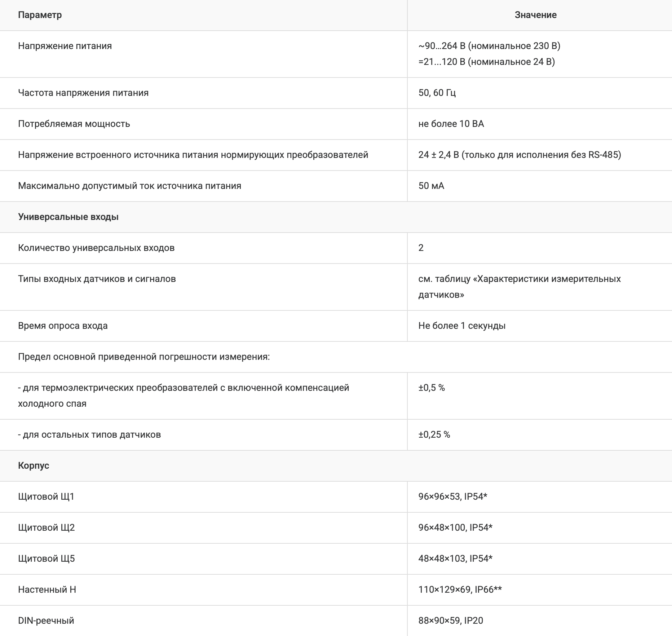Click the '±0,25 %' accuracy value
This screenshot has width=672, height=636.
(x=434, y=435)
